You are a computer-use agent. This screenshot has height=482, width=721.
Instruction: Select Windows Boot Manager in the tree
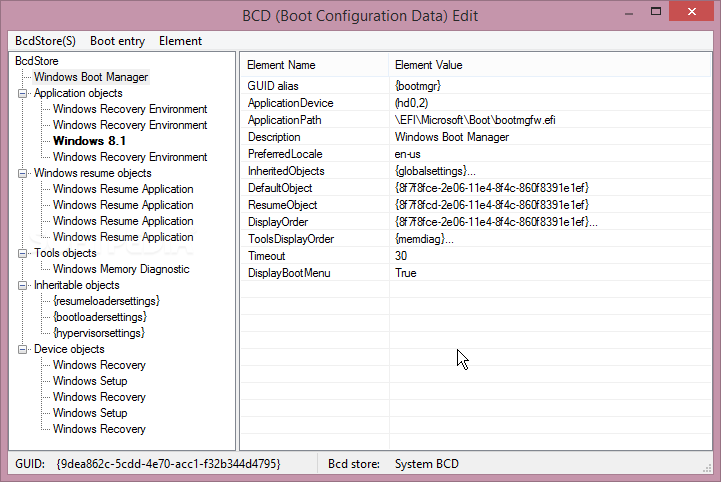[91, 77]
